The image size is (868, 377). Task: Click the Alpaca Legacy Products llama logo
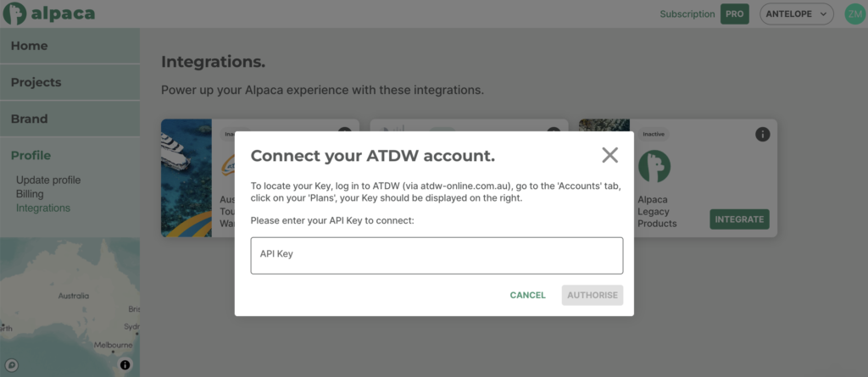tap(654, 166)
